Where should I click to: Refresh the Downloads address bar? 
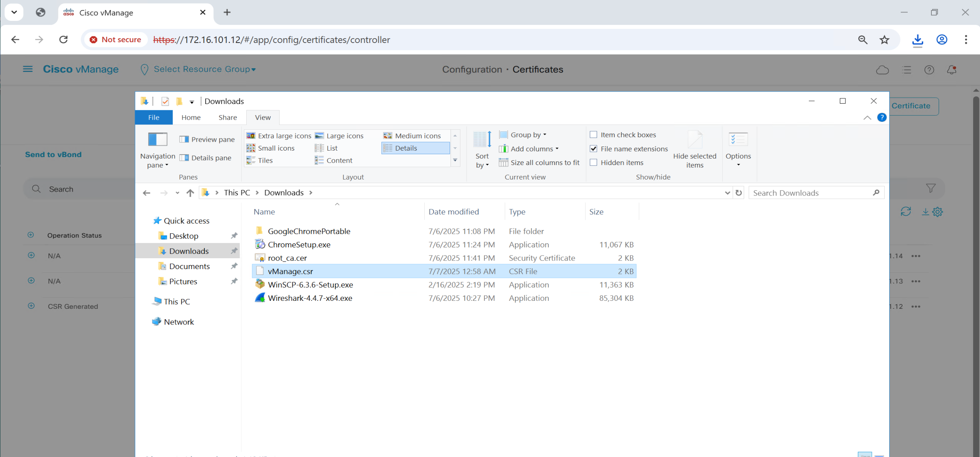tap(739, 193)
